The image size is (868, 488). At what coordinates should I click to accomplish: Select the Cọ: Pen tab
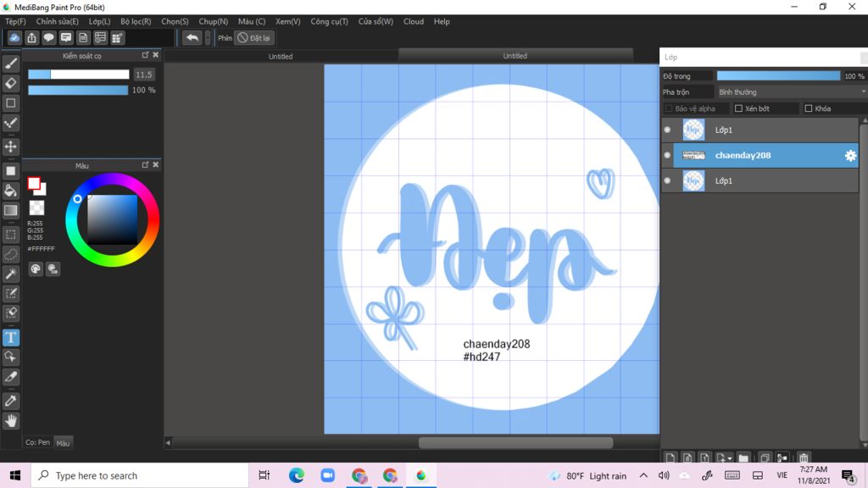pyautogui.click(x=37, y=442)
